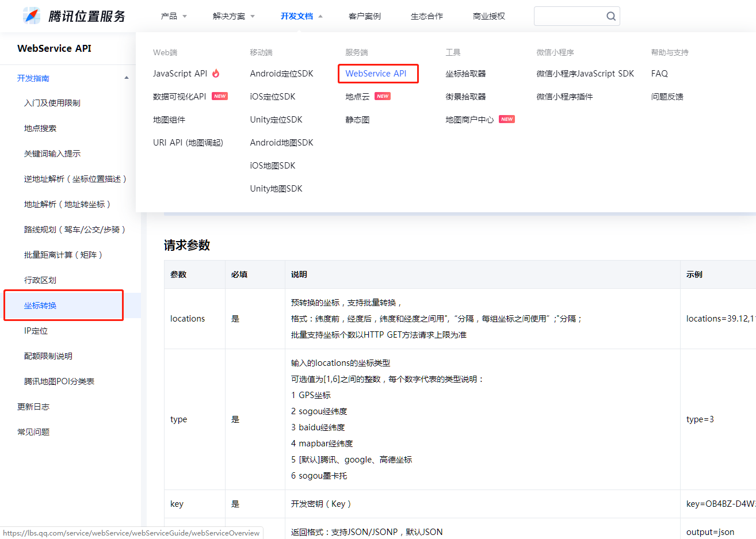756x539 pixels.
Task: Open the 客户案例 nav item
Action: [365, 16]
